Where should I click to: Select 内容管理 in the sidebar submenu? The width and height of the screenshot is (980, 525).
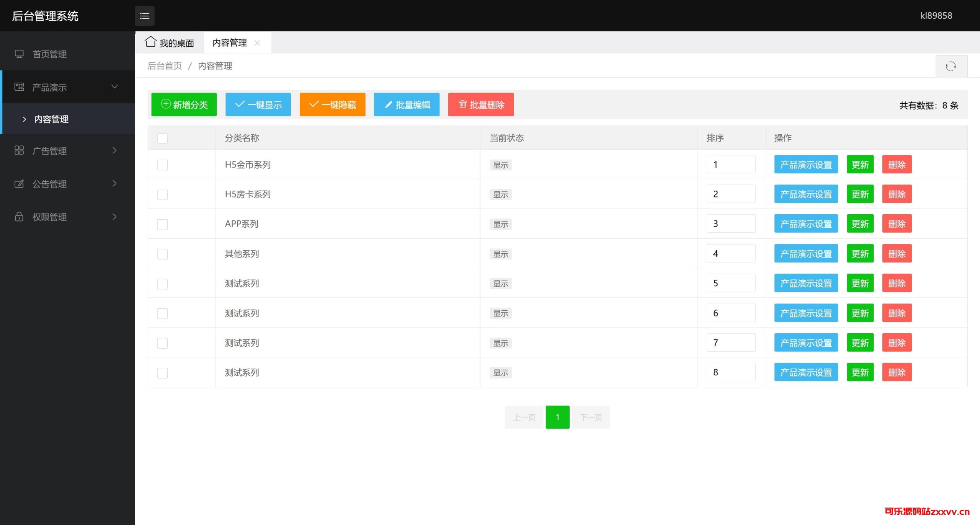51,119
